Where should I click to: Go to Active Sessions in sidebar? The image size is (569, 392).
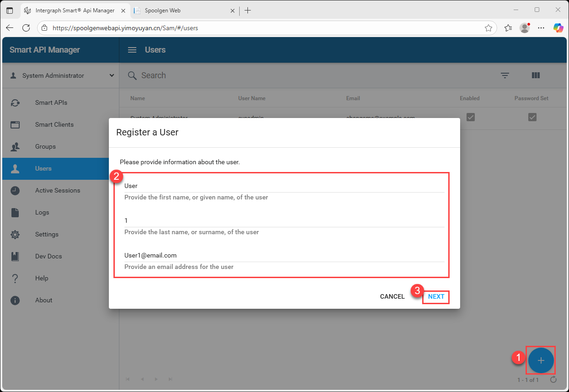[58, 190]
